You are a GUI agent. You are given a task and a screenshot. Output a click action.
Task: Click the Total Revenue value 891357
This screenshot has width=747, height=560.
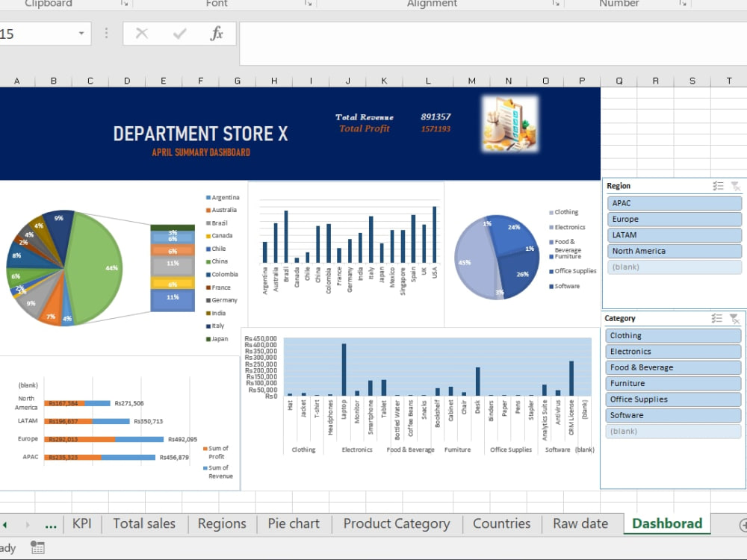(x=436, y=116)
